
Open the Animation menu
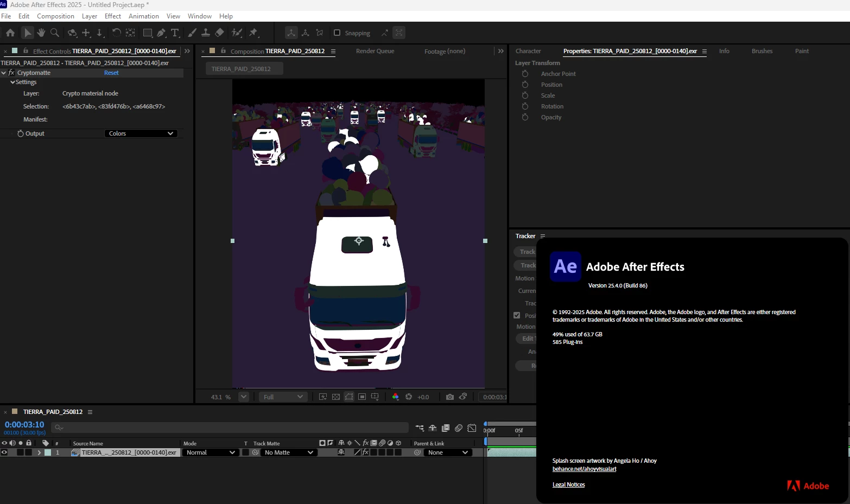[144, 16]
